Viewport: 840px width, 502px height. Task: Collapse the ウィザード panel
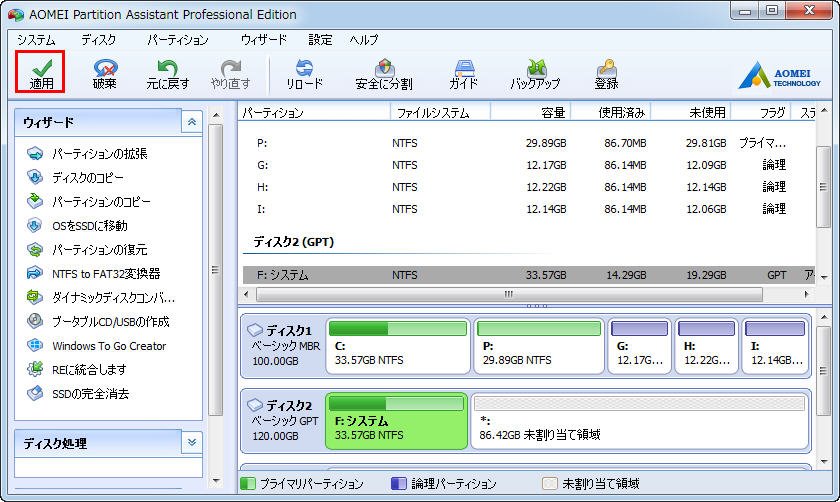(x=191, y=122)
